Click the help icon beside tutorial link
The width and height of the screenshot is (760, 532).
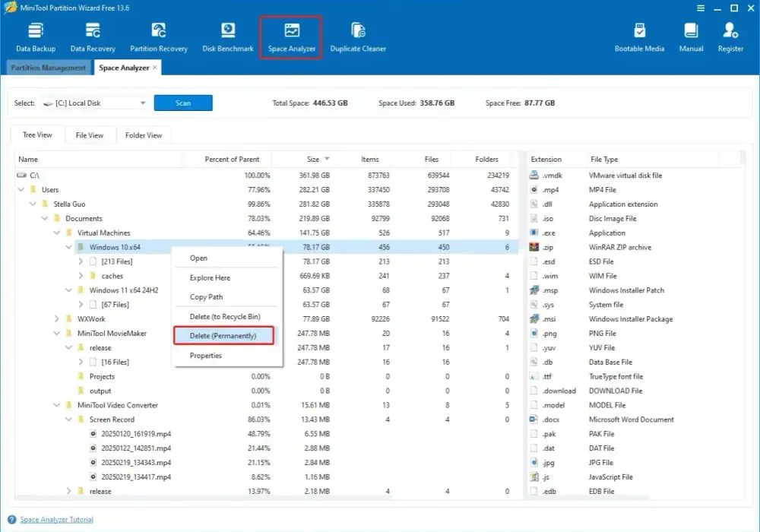tap(12, 519)
